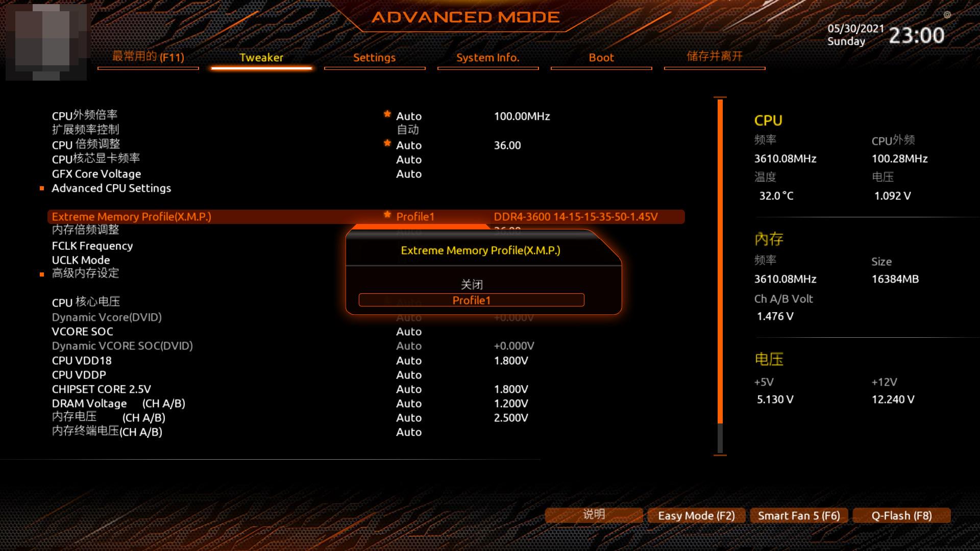The image size is (980, 551).
Task: Click Easy Mode F2 button
Action: [696, 515]
